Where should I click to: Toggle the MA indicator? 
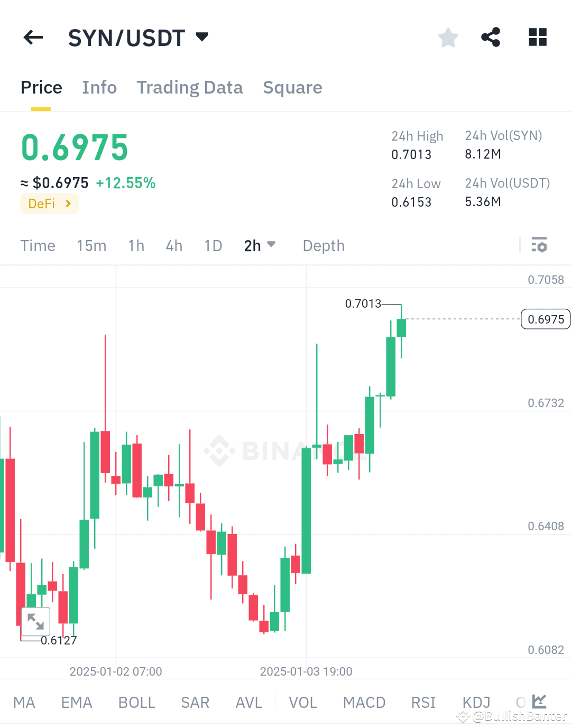coord(24,702)
